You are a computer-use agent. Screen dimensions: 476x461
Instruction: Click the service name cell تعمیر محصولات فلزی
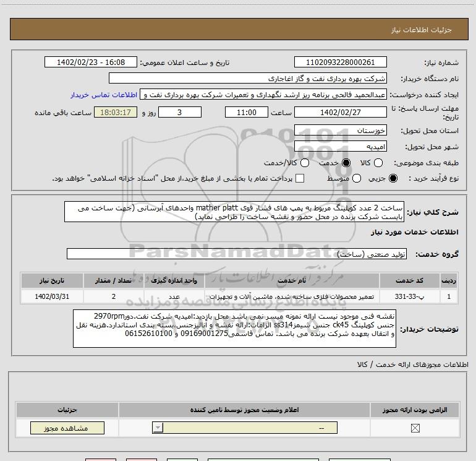tap(292, 296)
